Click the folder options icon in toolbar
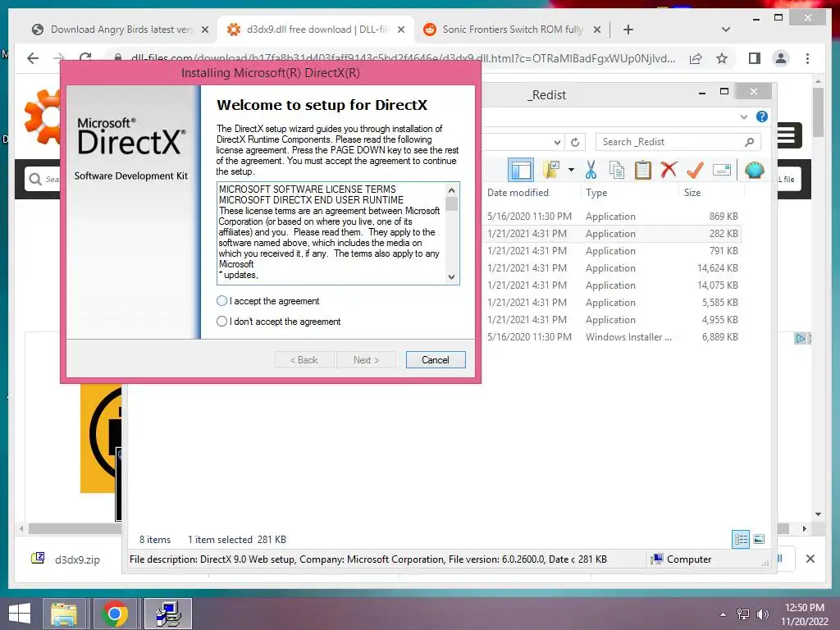 (551, 170)
